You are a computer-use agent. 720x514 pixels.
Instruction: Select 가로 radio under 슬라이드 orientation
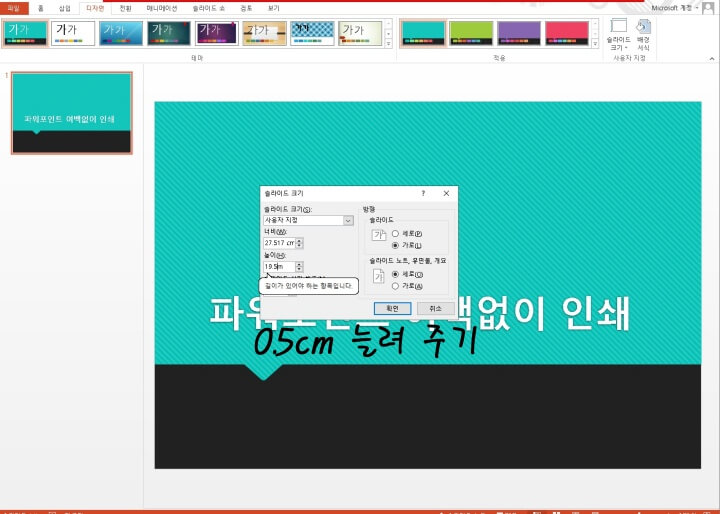pos(395,246)
